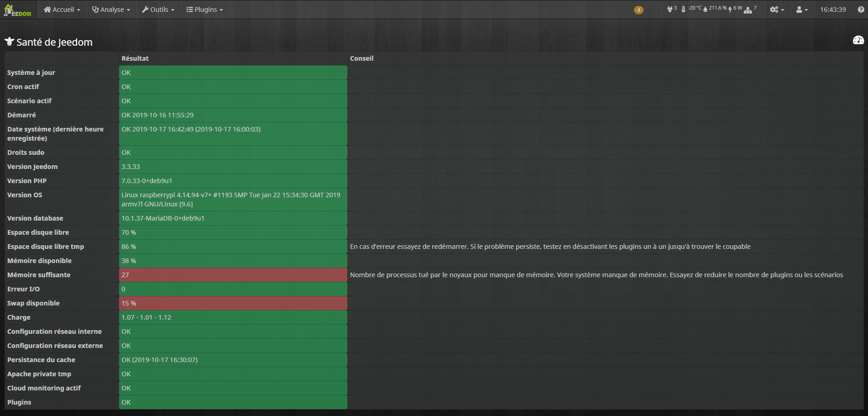Viewport: 868px width, 416px height.
Task: Click the Apache private tmp label
Action: click(39, 374)
